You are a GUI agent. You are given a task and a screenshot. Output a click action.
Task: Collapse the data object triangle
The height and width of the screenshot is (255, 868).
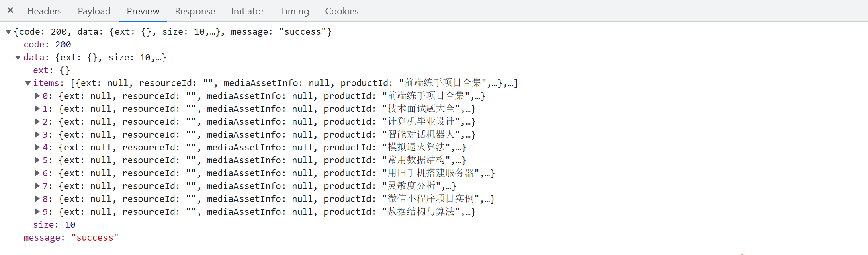pyautogui.click(x=18, y=58)
